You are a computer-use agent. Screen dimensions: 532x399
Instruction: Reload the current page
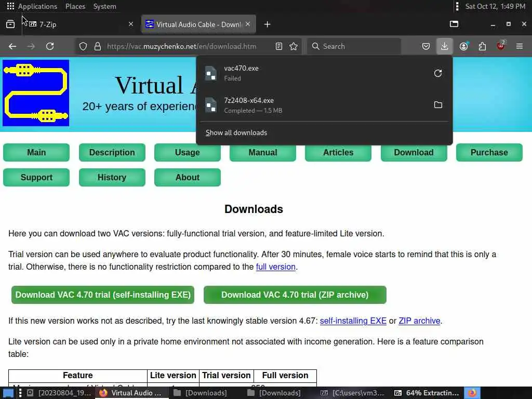[x=50, y=46]
